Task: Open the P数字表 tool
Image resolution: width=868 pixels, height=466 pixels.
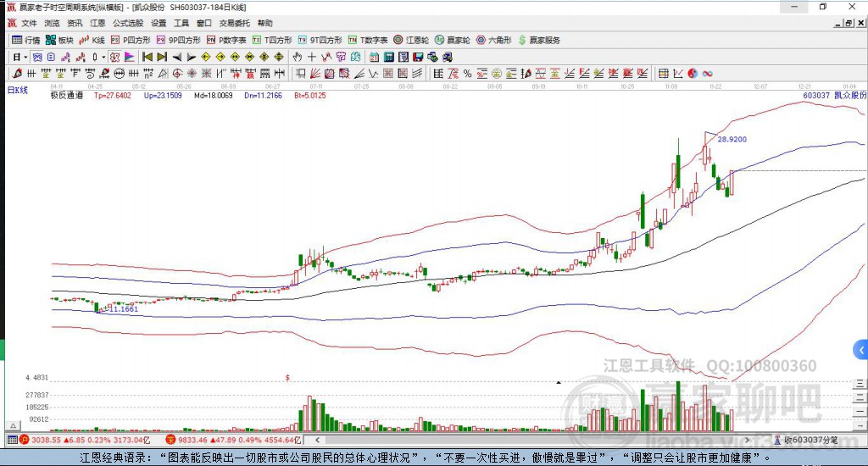Action: [226, 40]
